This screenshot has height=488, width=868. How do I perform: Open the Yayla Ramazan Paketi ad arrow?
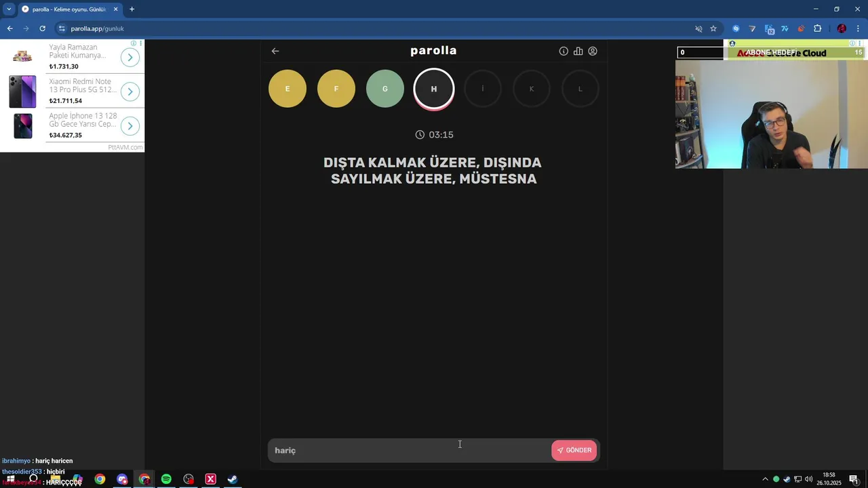tap(130, 57)
